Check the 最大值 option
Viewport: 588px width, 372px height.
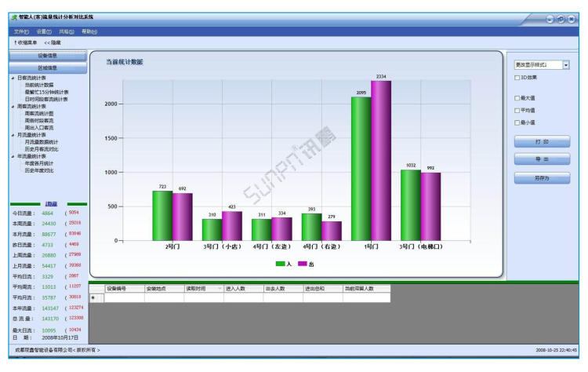pos(517,98)
